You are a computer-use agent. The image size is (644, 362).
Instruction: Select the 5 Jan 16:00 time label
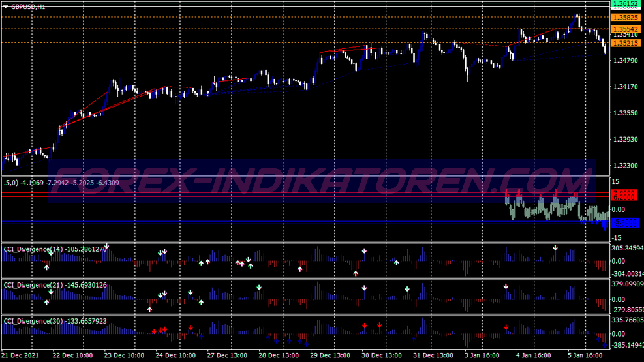585,355
